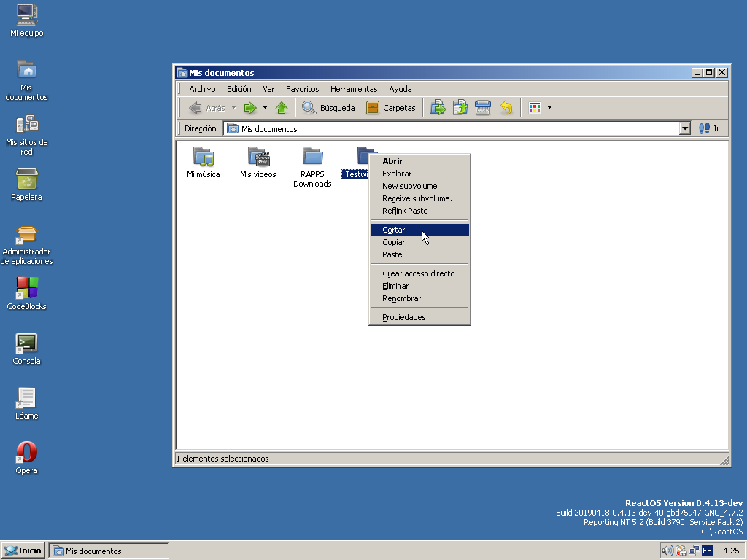
Task: Click the Up one level folder icon
Action: [282, 108]
